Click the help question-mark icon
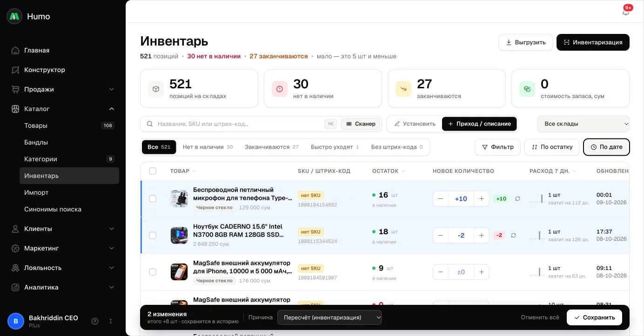 95,321
